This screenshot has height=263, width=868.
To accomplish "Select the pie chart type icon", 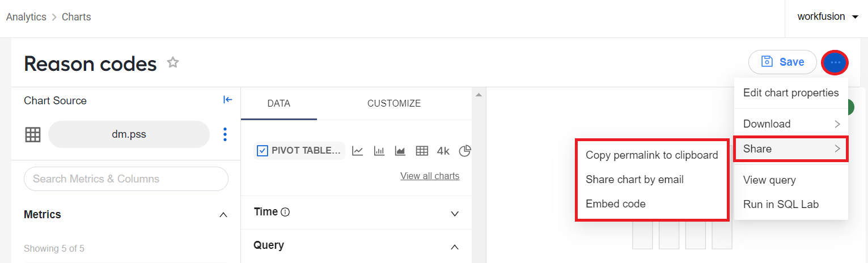I will click(465, 151).
